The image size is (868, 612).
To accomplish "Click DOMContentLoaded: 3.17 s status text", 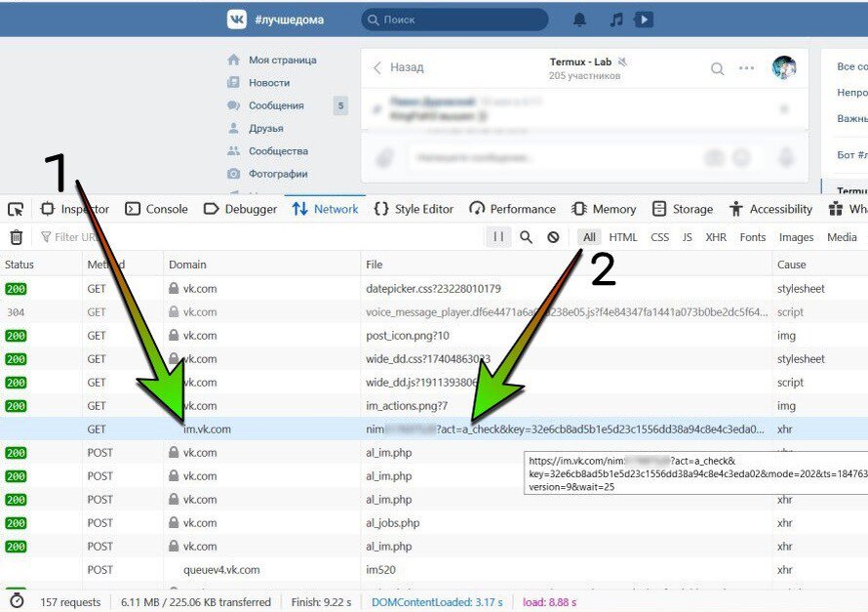I will pos(437,602).
